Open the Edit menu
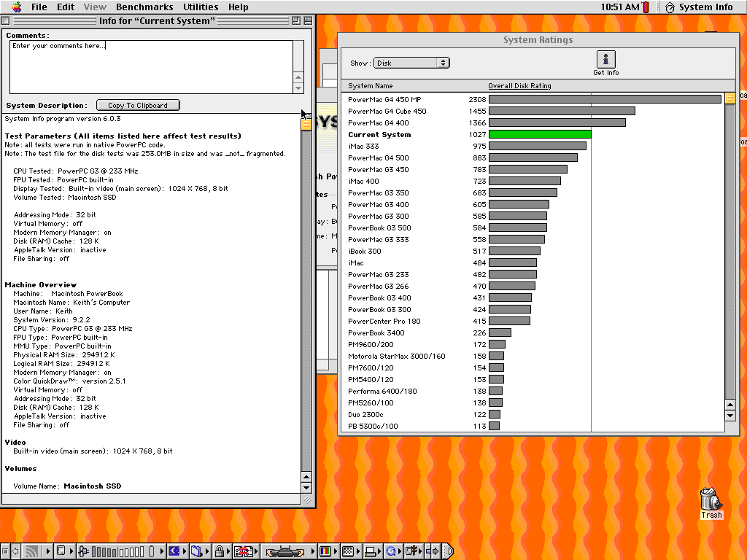Image resolution: width=747 pixels, height=560 pixels. pyautogui.click(x=66, y=7)
